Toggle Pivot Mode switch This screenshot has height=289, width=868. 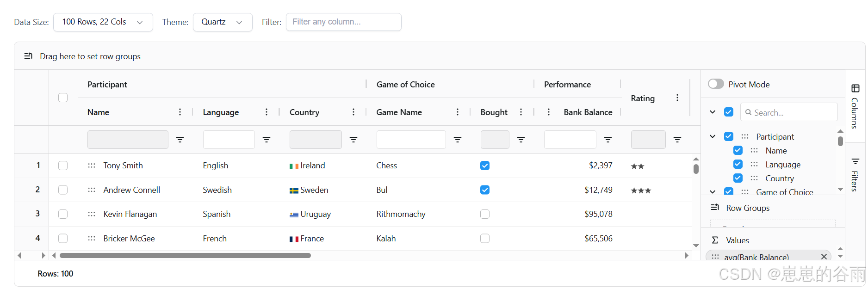(x=716, y=84)
